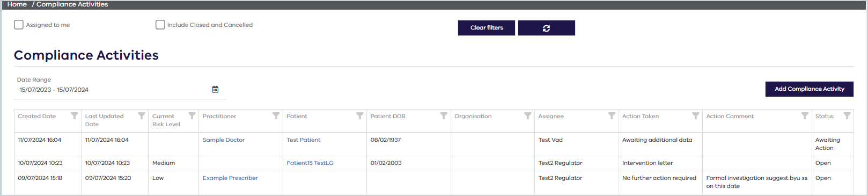This screenshot has width=868, height=196.
Task: Filter the Practitioner column
Action: click(x=276, y=116)
